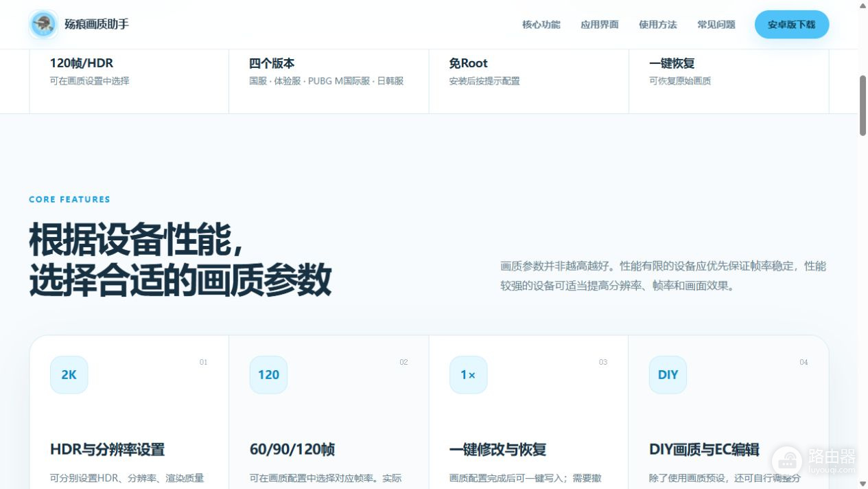Screen dimensions: 868x489
Task: Click the text 可在画质设置中选择
Action: [x=90, y=81]
